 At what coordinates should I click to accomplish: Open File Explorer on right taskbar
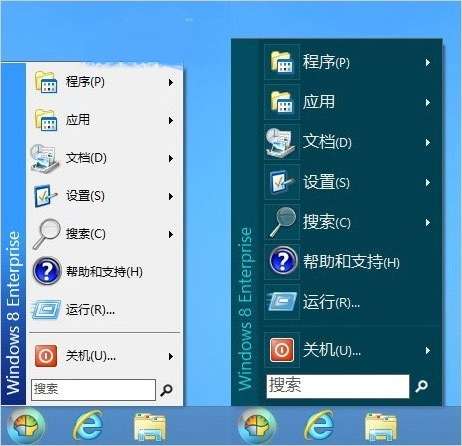[381, 427]
